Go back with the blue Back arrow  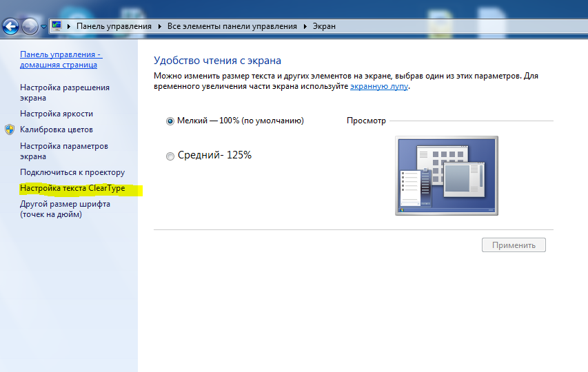click(10, 27)
